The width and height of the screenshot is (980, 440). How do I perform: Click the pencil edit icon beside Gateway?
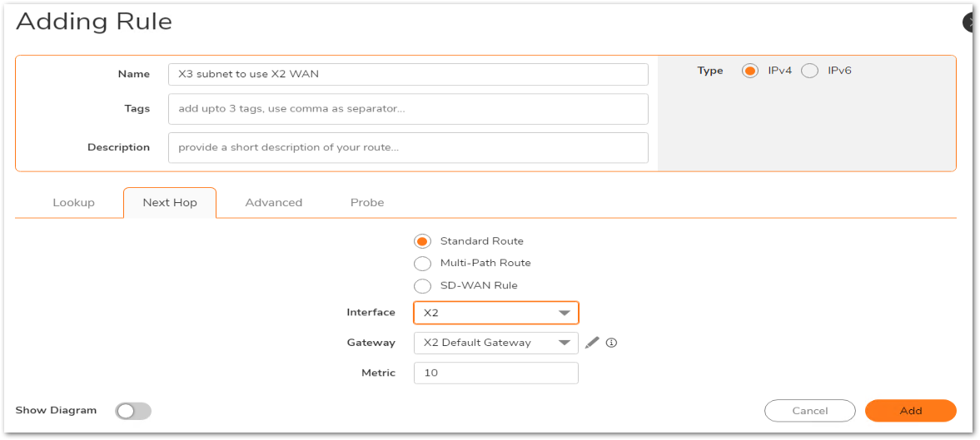(592, 343)
